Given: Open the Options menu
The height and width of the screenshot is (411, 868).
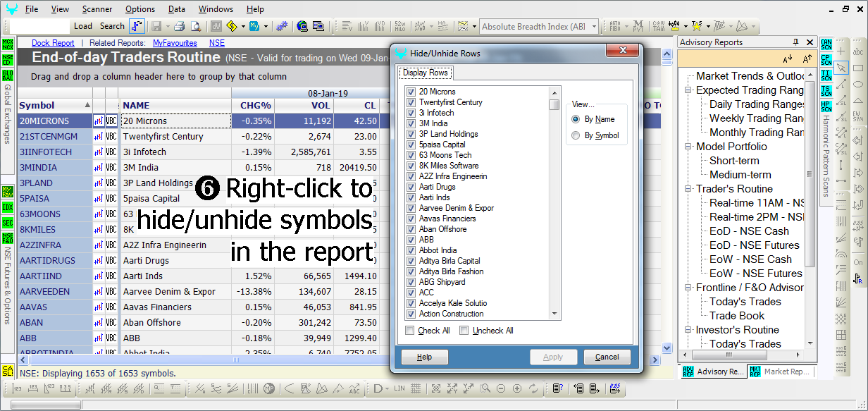Looking at the screenshot, I should point(140,9).
